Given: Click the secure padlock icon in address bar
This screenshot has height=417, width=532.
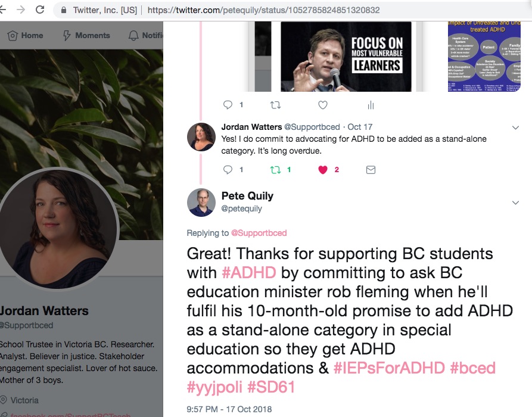Looking at the screenshot, I should point(64,10).
